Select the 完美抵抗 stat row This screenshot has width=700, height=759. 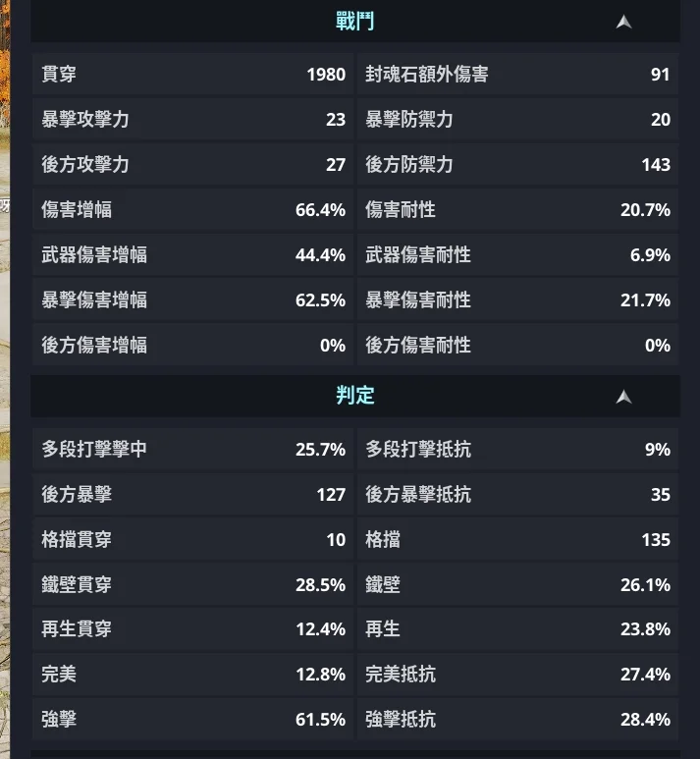[x=517, y=675]
